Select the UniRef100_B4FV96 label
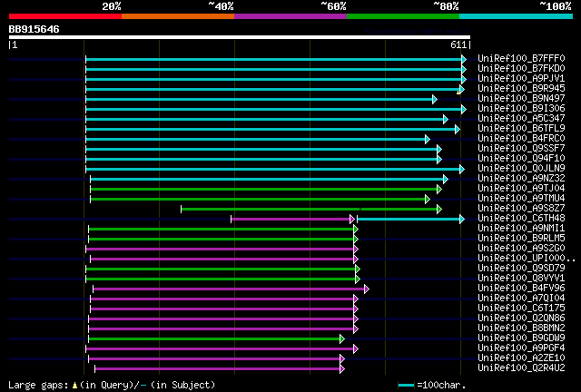The image size is (581, 392). [x=521, y=289]
